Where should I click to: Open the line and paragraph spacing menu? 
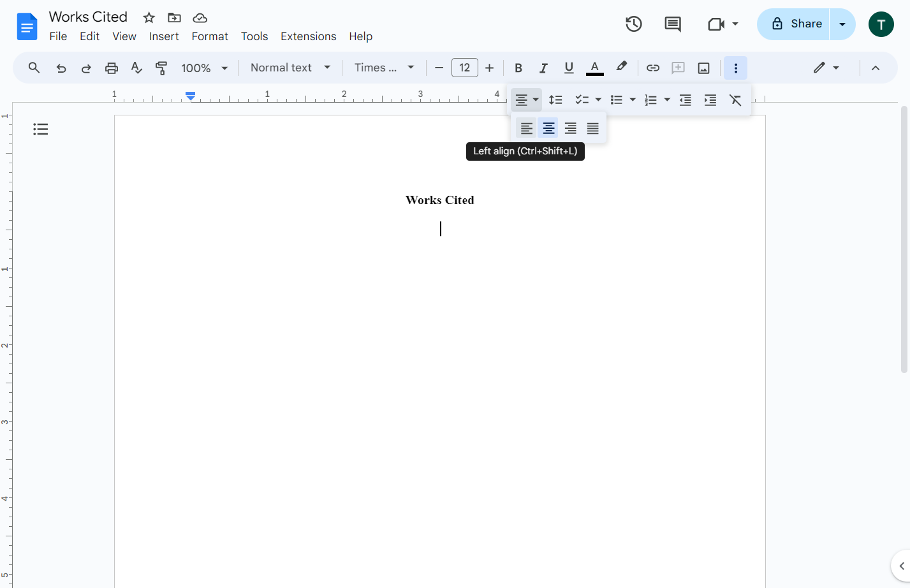tap(556, 100)
